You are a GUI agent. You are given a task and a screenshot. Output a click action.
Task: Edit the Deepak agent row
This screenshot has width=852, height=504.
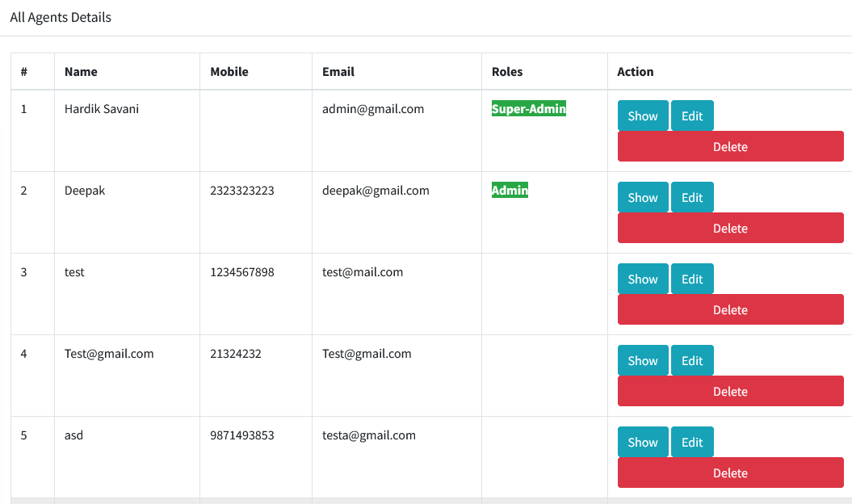tap(692, 197)
